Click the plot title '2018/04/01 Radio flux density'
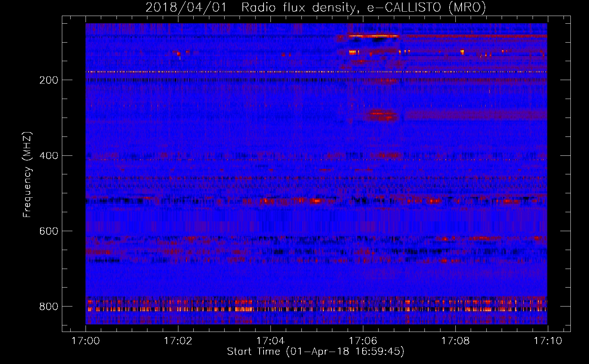 click(x=316, y=7)
